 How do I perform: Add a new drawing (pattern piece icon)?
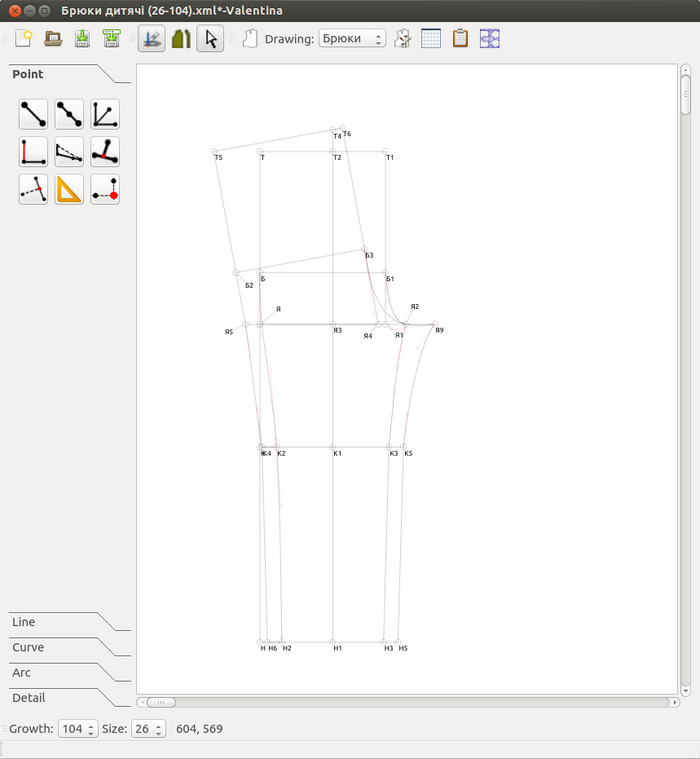pos(250,38)
